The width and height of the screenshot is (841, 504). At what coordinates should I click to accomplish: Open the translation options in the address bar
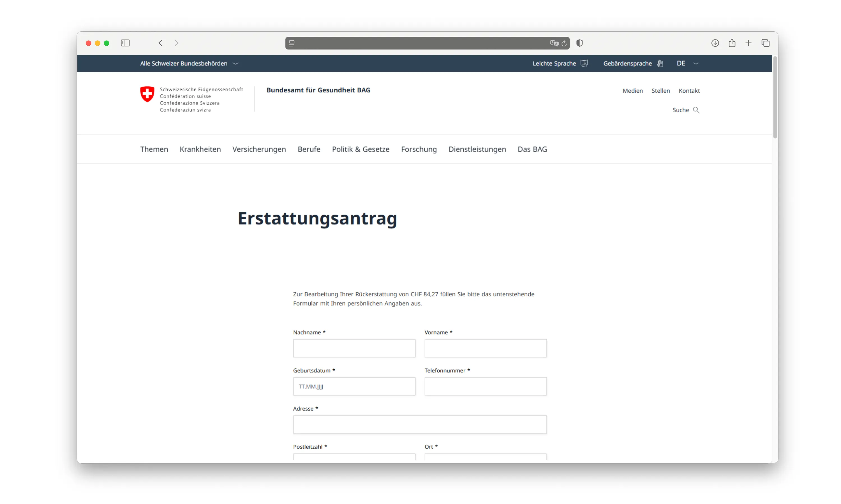tap(554, 43)
